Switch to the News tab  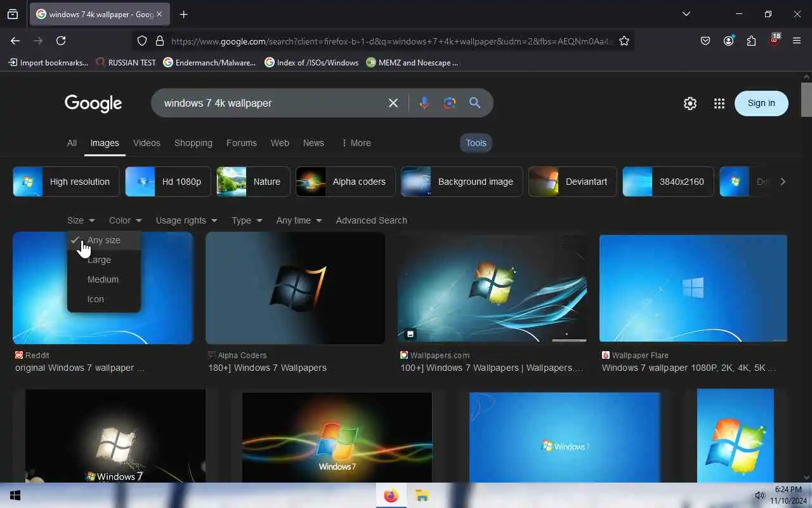(x=313, y=143)
